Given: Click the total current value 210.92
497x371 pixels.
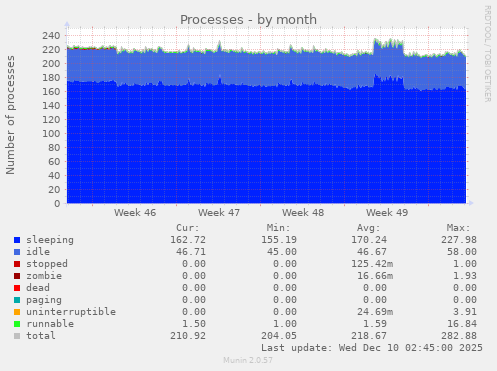Looking at the screenshot, I should (x=188, y=336).
